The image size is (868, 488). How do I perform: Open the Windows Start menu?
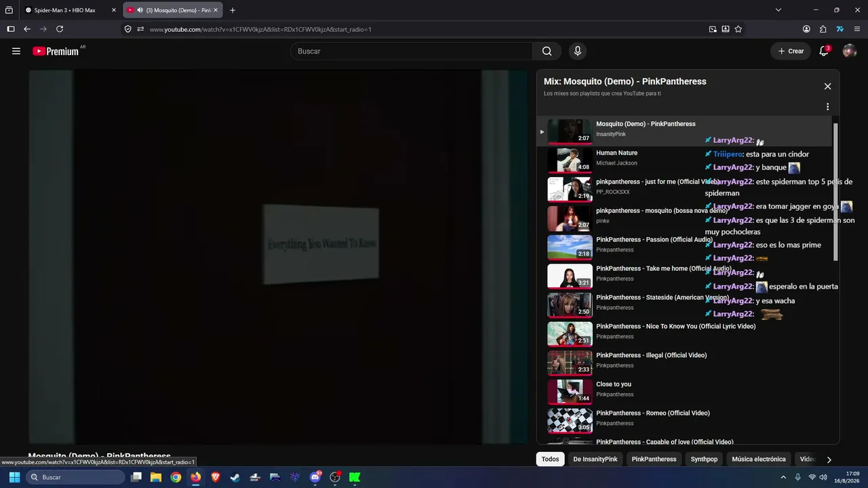(14, 477)
